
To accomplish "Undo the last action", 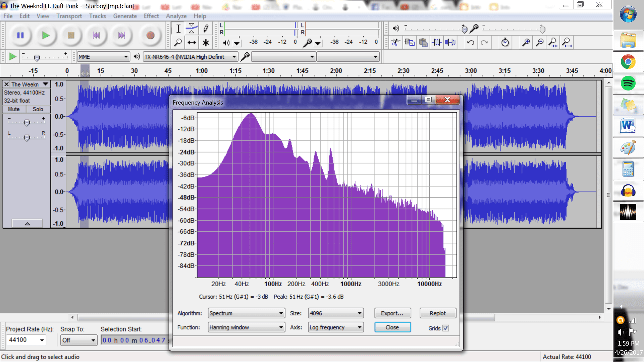I will coord(471,43).
